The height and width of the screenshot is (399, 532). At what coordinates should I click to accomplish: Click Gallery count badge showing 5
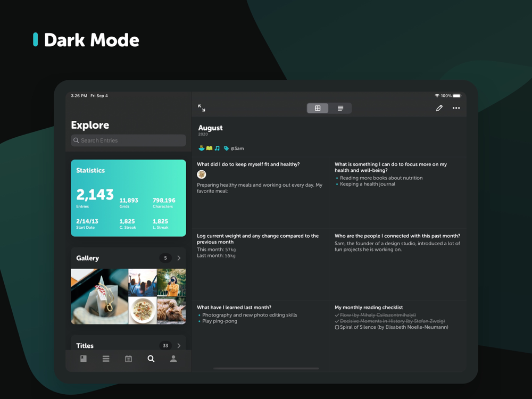point(165,258)
